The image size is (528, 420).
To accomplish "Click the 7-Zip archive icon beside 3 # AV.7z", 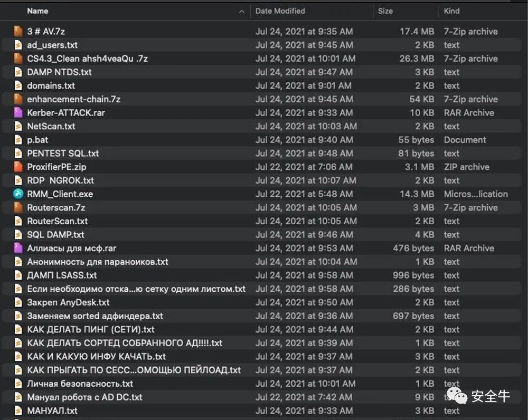I will coord(18,31).
